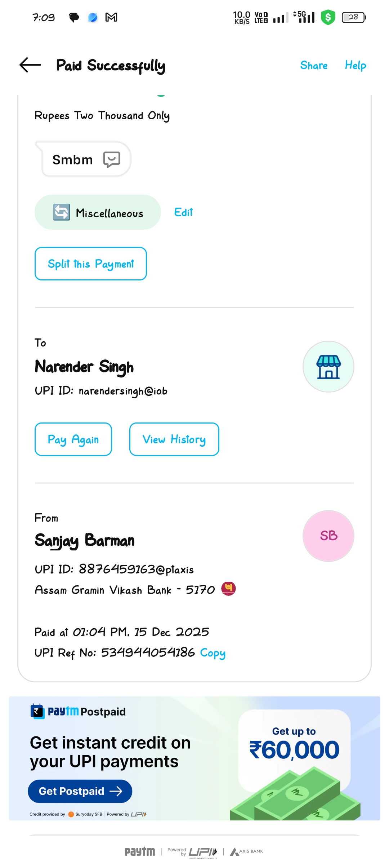The width and height of the screenshot is (389, 868).
Task: Tap the green dollar shield status icon
Action: pyautogui.click(x=328, y=17)
